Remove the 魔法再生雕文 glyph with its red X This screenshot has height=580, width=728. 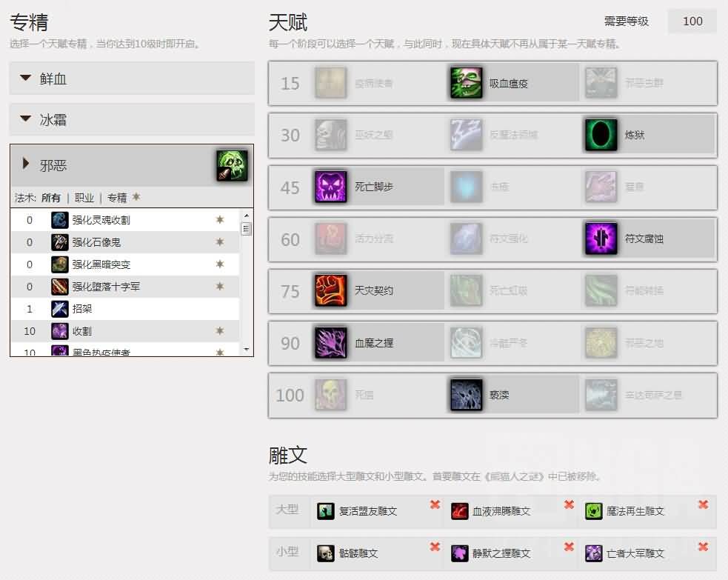(x=704, y=504)
